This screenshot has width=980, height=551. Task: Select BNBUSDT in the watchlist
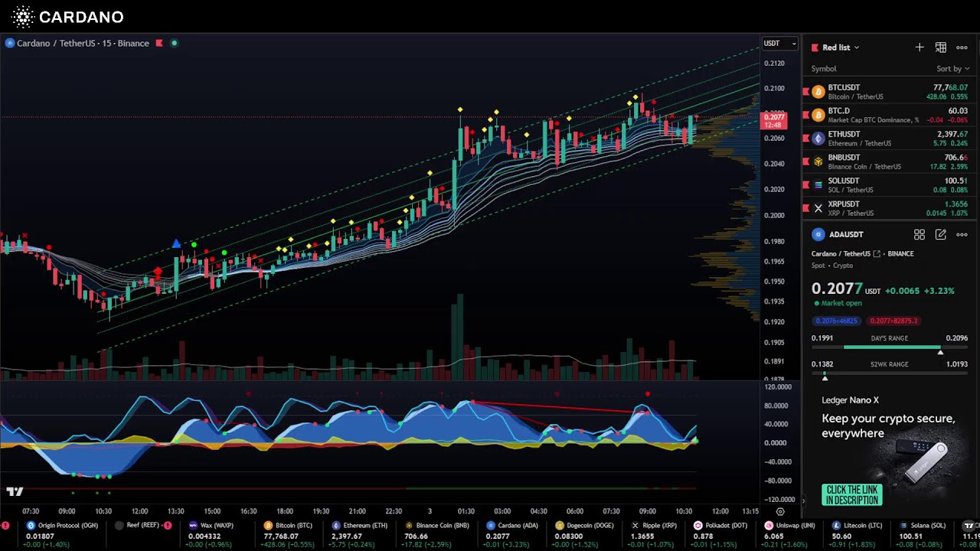[x=890, y=161]
